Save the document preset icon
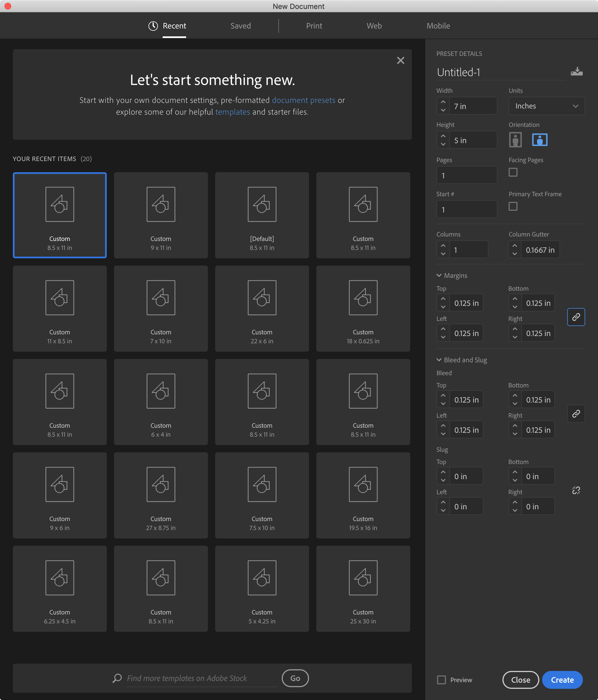This screenshot has width=598, height=700. (x=576, y=72)
